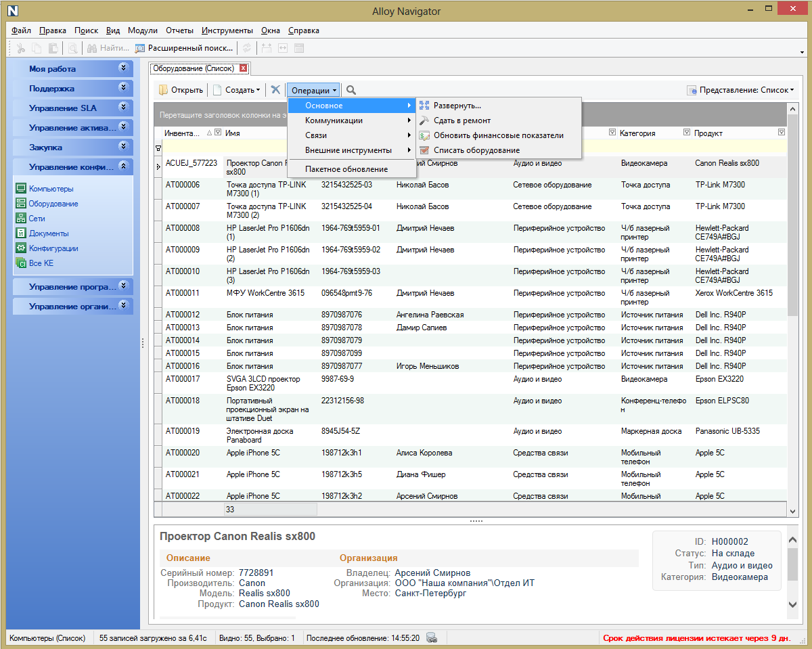The height and width of the screenshot is (649, 812).
Task: Click the delete X icon in list toolbar
Action: [275, 90]
